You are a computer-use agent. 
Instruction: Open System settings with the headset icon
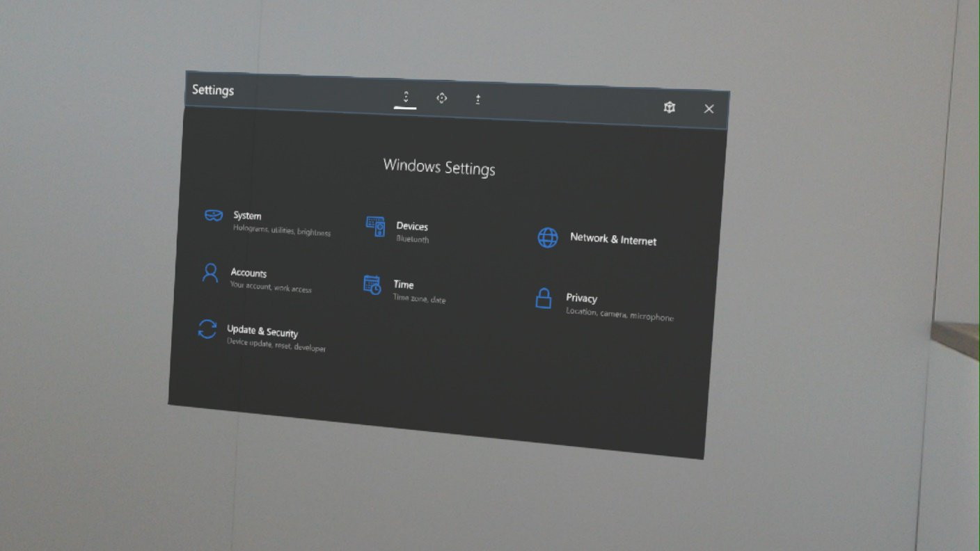(267, 222)
